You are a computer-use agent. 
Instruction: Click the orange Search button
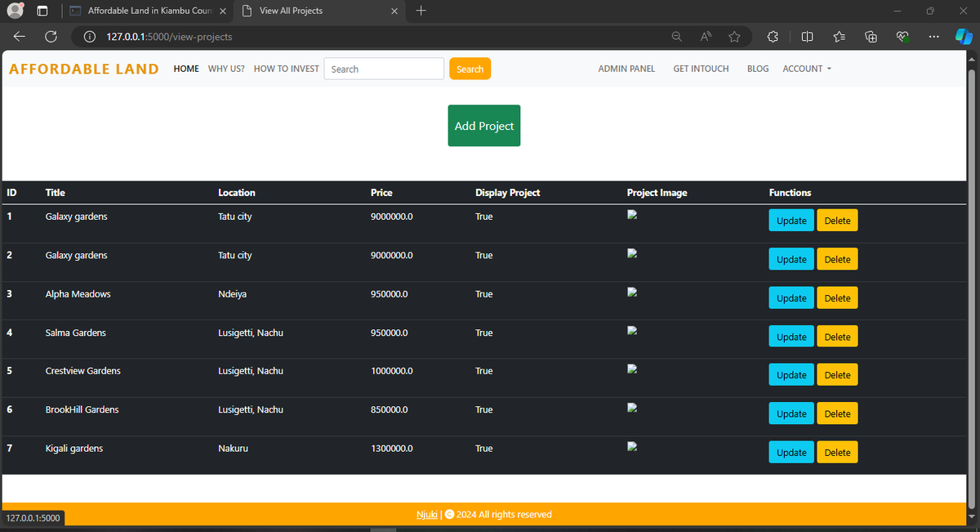coord(470,69)
